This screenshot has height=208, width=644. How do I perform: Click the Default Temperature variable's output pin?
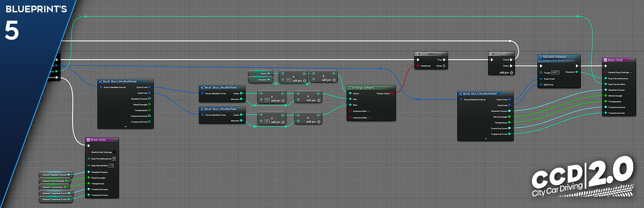tap(65, 187)
